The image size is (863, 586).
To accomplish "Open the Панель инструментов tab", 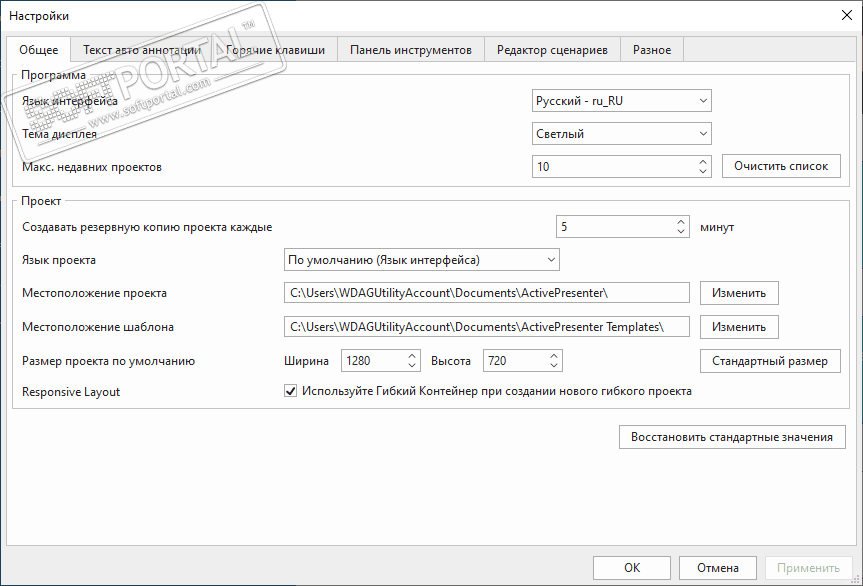I will click(x=410, y=49).
